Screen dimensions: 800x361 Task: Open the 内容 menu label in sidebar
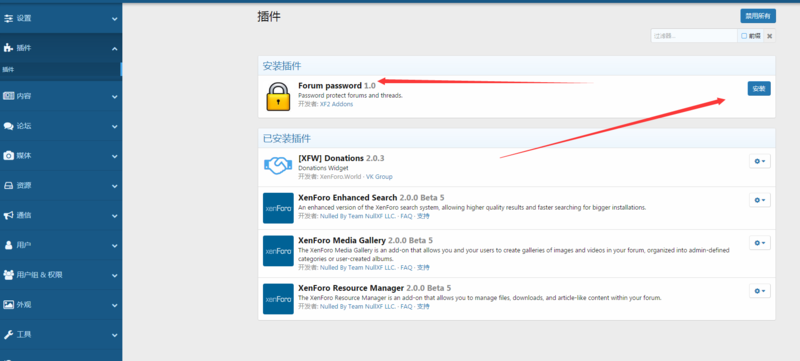[x=24, y=96]
